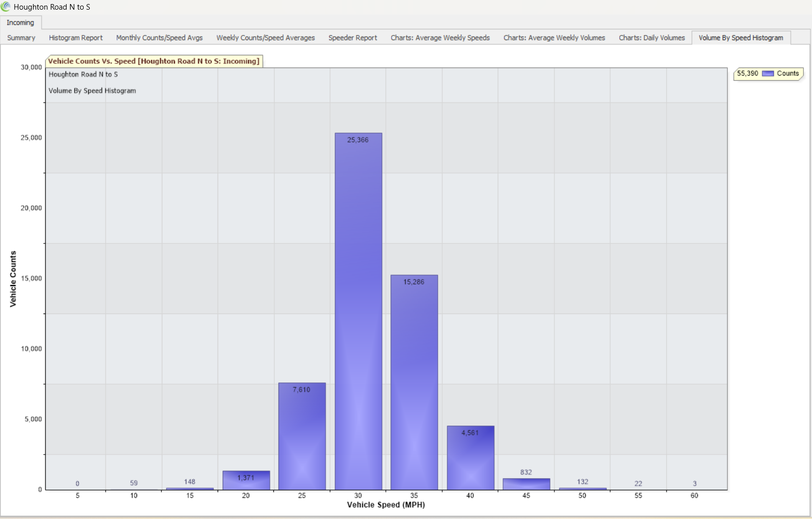
Task: Open Monthly Counts/Speed Avgs tab
Action: pyautogui.click(x=159, y=38)
